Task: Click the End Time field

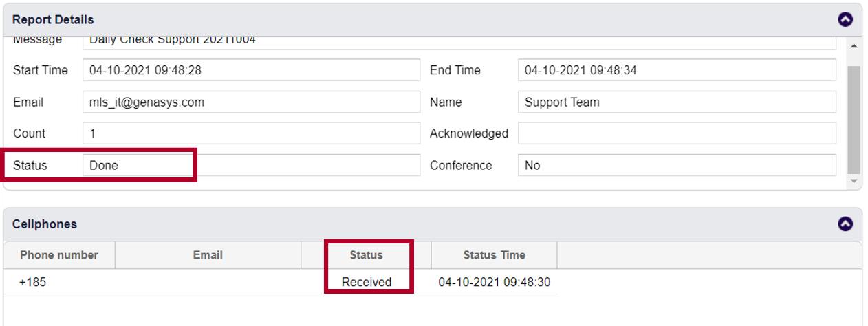Action: coord(677,70)
